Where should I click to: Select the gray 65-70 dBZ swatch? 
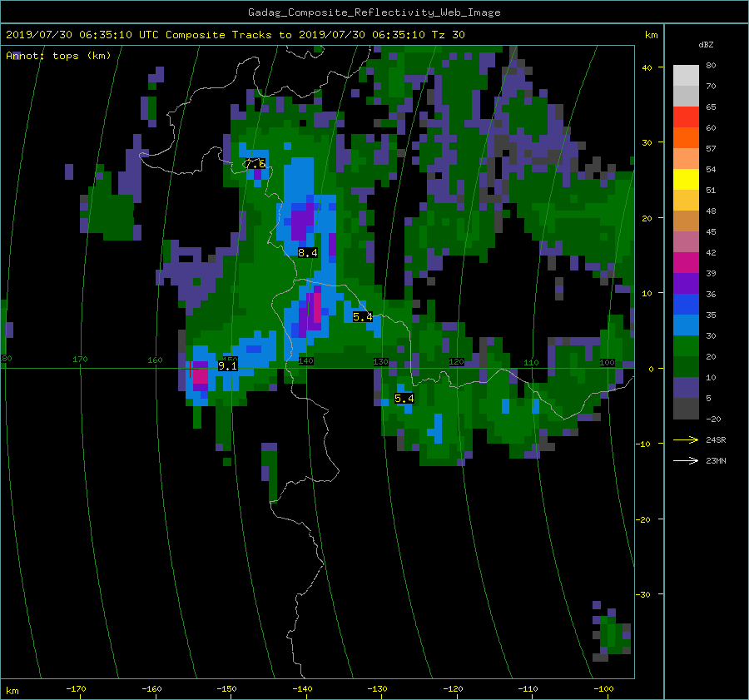click(686, 96)
